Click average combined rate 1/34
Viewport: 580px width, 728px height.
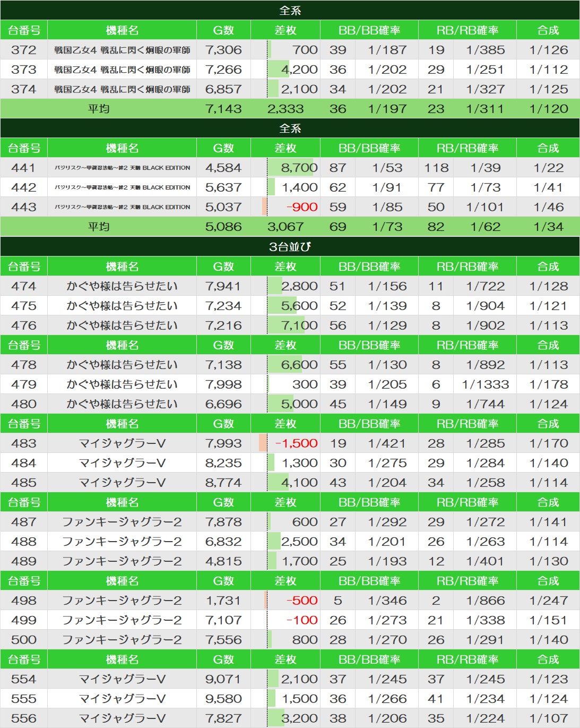pos(549,227)
